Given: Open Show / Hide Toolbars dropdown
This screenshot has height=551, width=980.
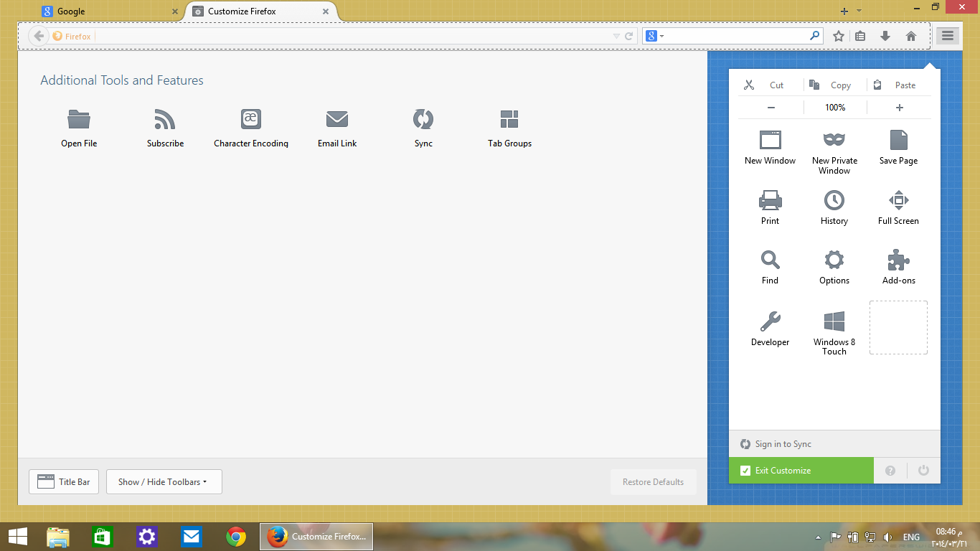Looking at the screenshot, I should click(164, 482).
